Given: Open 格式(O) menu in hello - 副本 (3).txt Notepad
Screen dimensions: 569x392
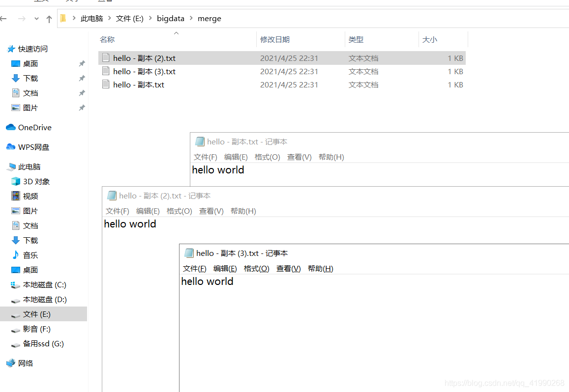Looking at the screenshot, I should coord(257,269).
